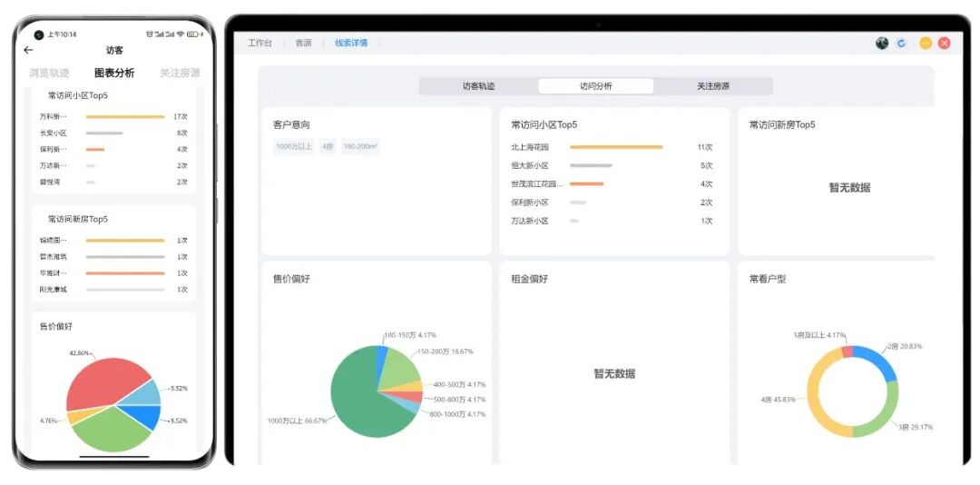This screenshot has height=485, width=980.
Task: Click the 1000万以上 intent tag
Action: coord(294,146)
